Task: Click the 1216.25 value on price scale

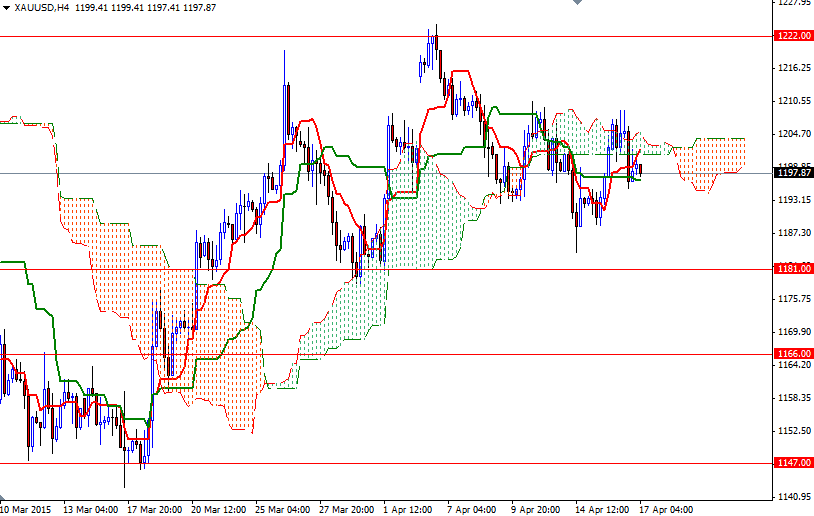Action: click(x=793, y=68)
